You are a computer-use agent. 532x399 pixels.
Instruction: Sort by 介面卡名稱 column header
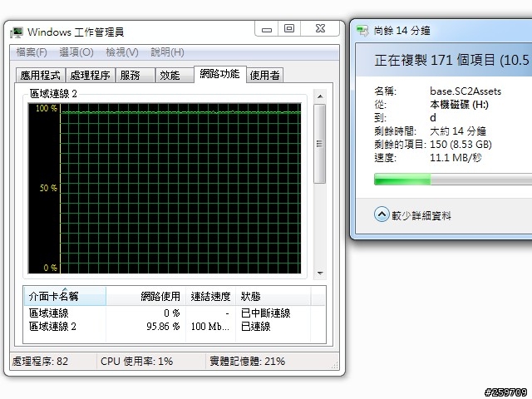[x=65, y=296]
